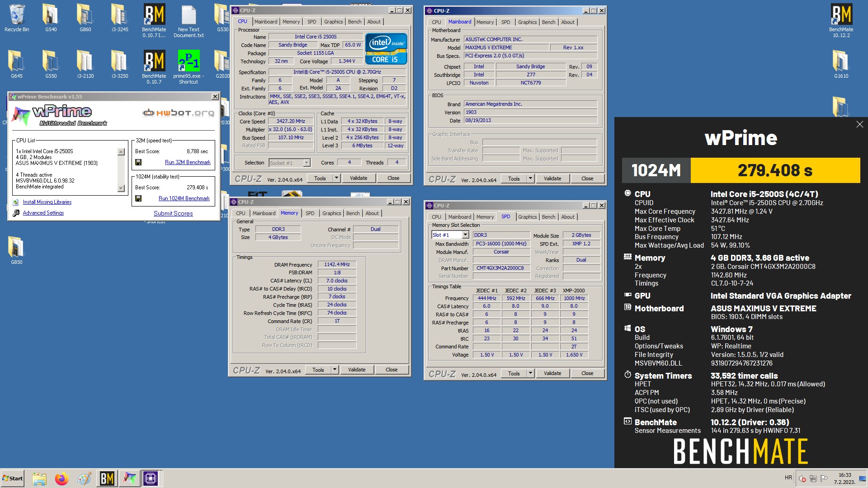Click the Tools button in the Memory window
Image resolution: width=868 pixels, height=488 pixels.
pyautogui.click(x=318, y=370)
